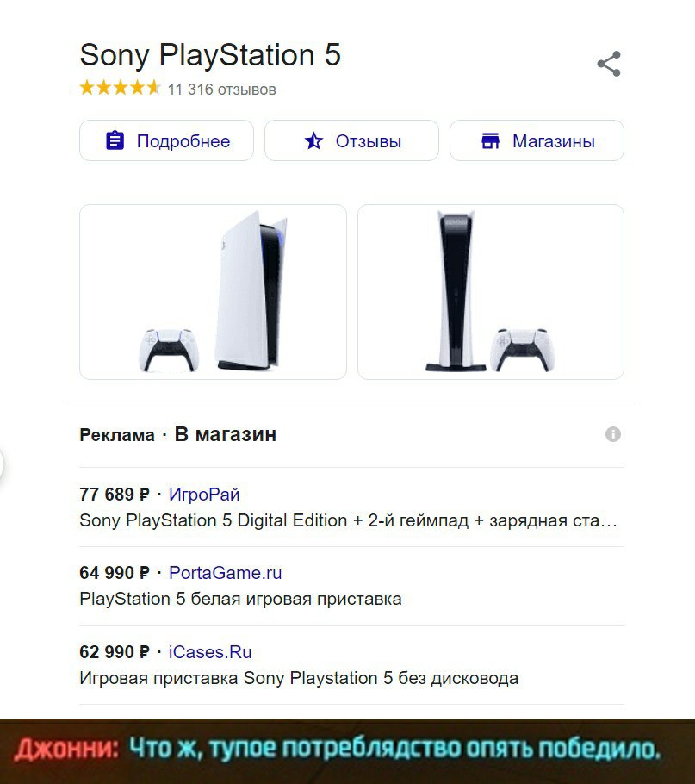Open the Отзывы reviews button
This screenshot has width=695, height=784.
coord(351,140)
